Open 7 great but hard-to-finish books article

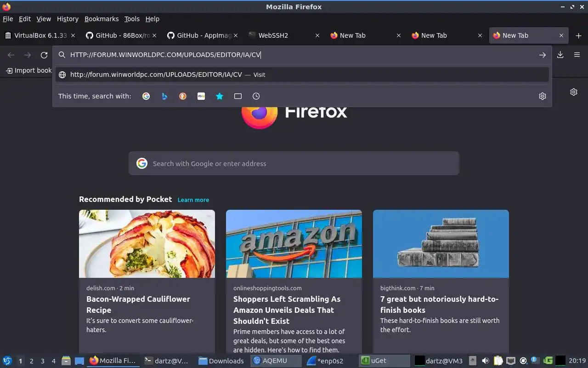pyautogui.click(x=439, y=305)
